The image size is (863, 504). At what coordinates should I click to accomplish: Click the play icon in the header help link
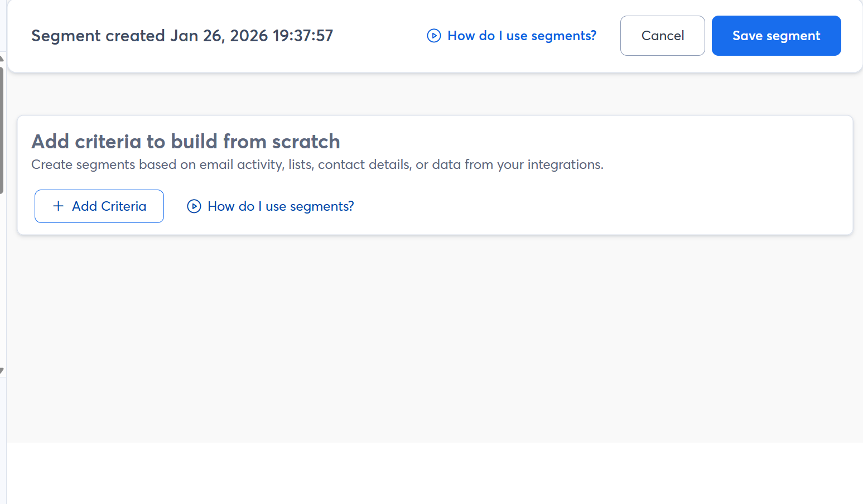(x=433, y=36)
